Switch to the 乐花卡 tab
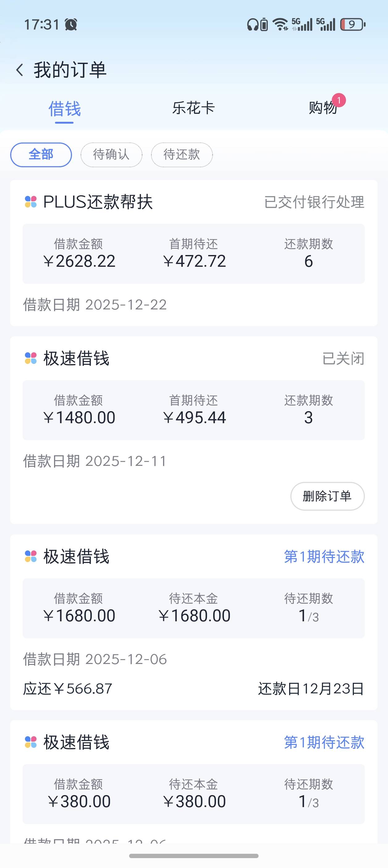This screenshot has height=868, width=388. tap(194, 108)
